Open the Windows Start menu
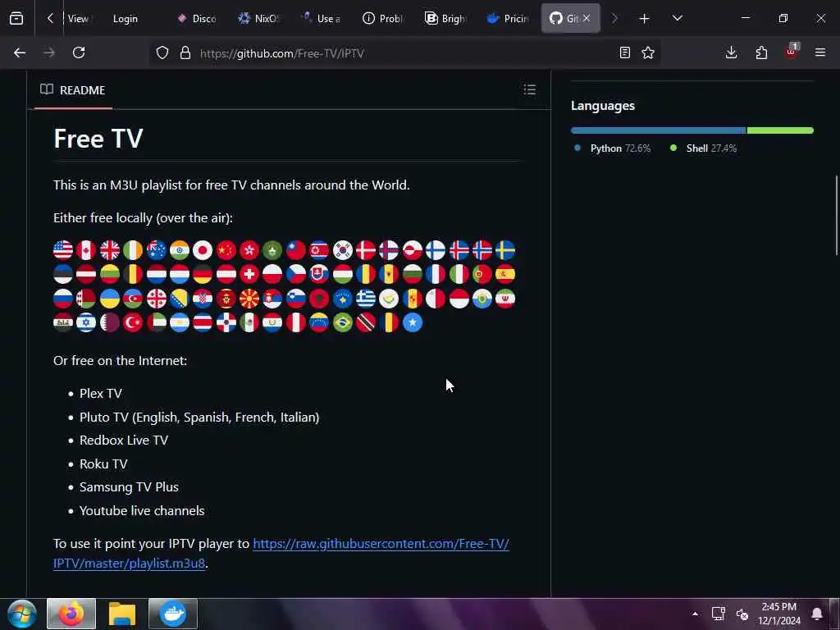 pos(22,614)
